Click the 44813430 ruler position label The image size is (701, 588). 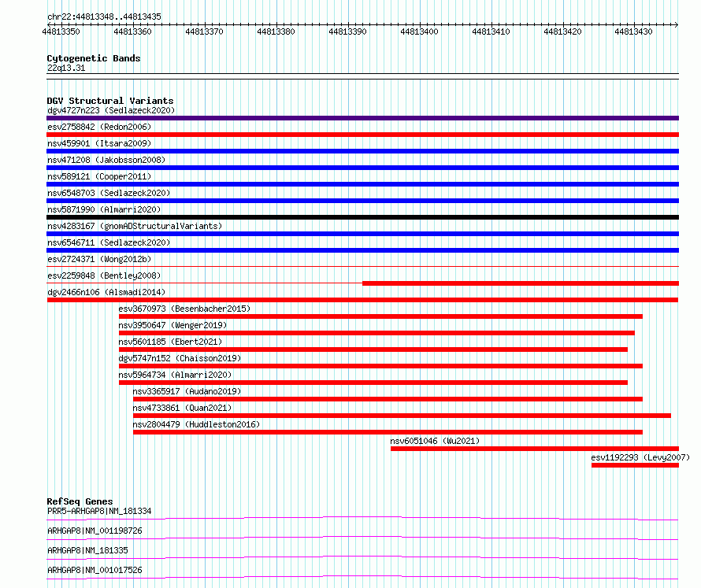pyautogui.click(x=633, y=31)
